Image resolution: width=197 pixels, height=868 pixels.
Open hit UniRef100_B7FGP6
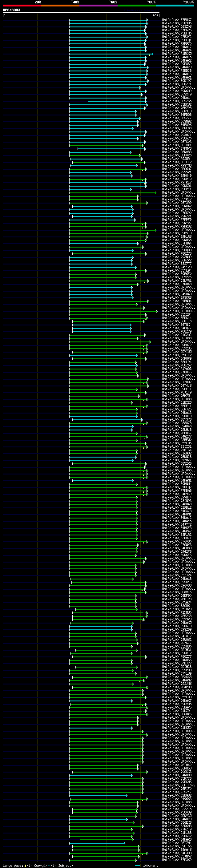click(177, 30)
